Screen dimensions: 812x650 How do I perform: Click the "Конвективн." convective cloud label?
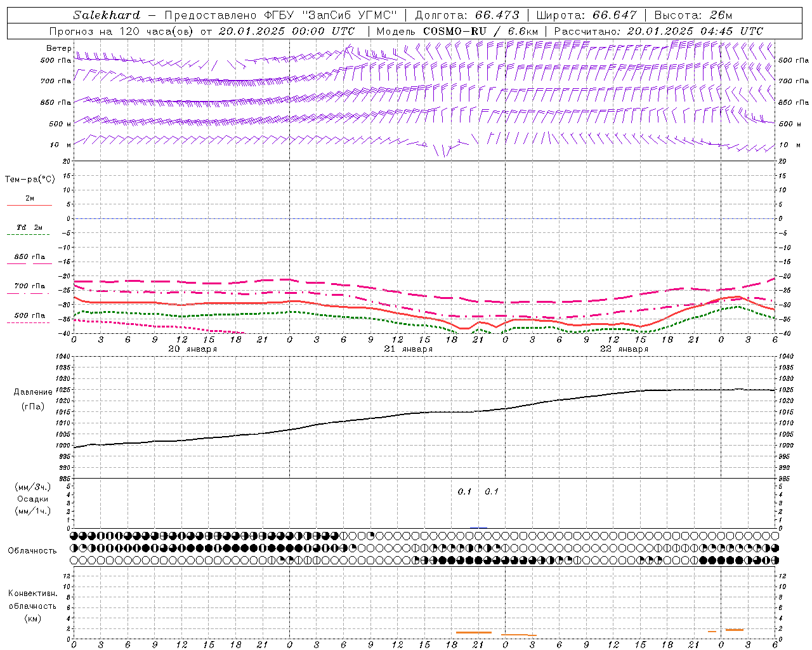(32, 594)
